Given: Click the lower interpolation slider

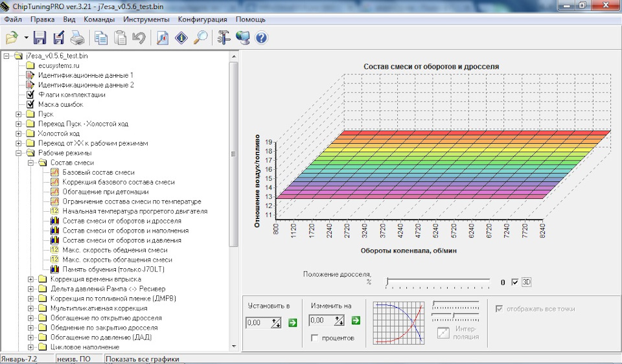Looking at the screenshot, I should (x=455, y=316).
